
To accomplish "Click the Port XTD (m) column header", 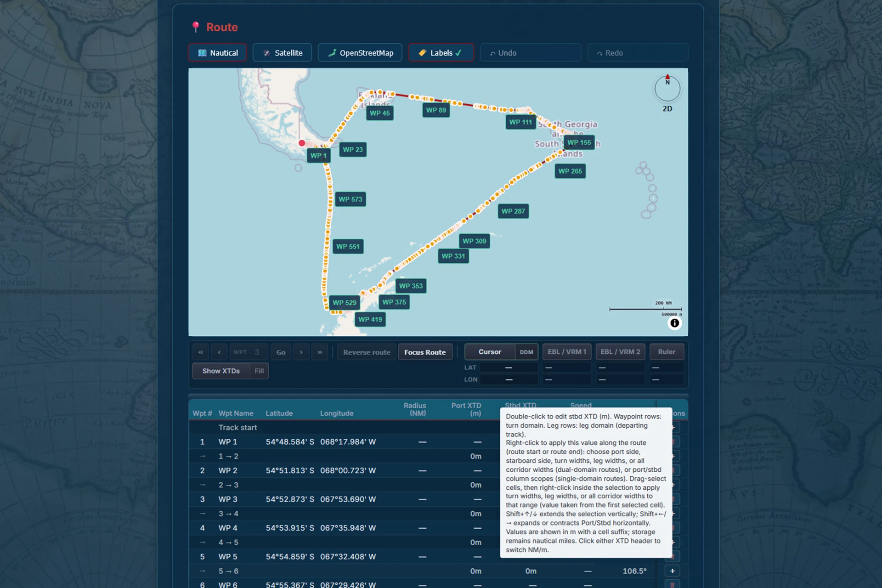I will coord(466,409).
